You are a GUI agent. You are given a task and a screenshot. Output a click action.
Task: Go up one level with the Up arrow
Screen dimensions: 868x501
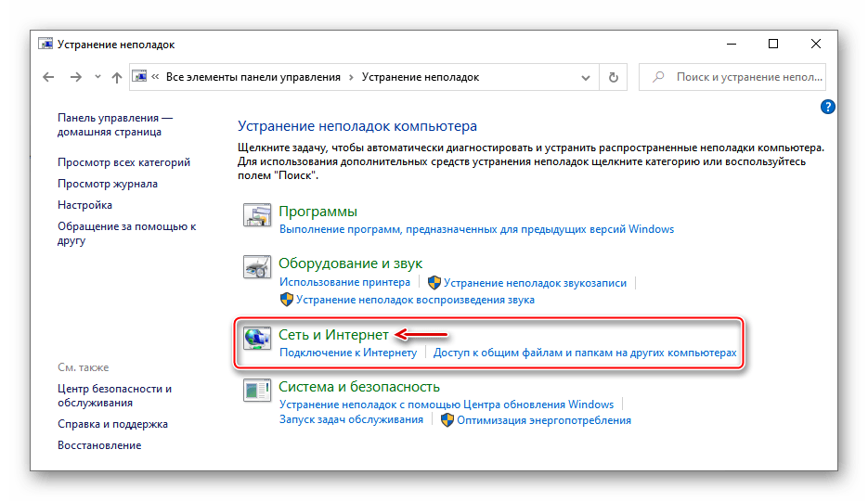(116, 77)
